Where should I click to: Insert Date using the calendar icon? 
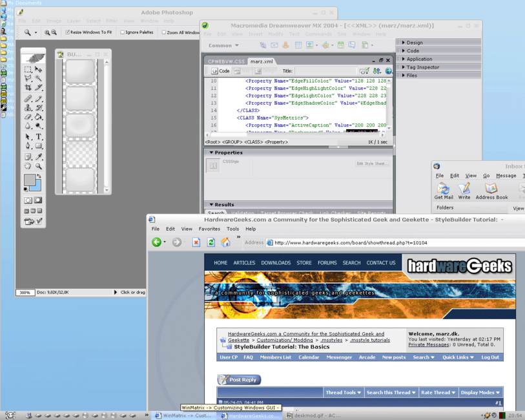point(341,45)
